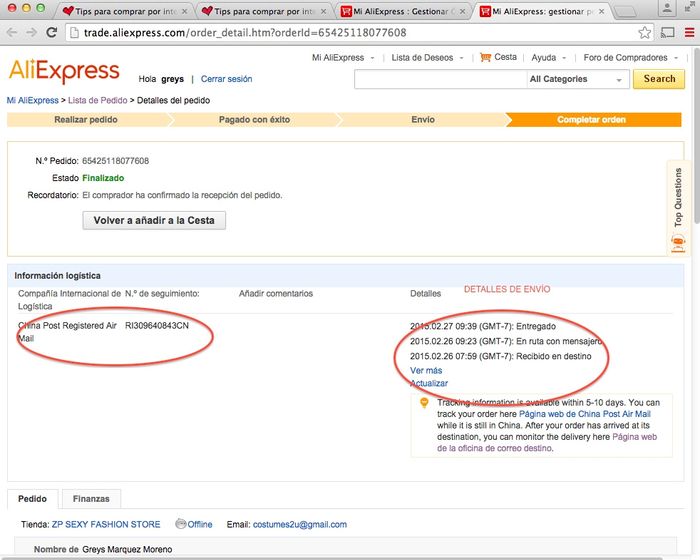Close the second Tips para comprar tab
Screen dimensions: 700x560
point(323,12)
